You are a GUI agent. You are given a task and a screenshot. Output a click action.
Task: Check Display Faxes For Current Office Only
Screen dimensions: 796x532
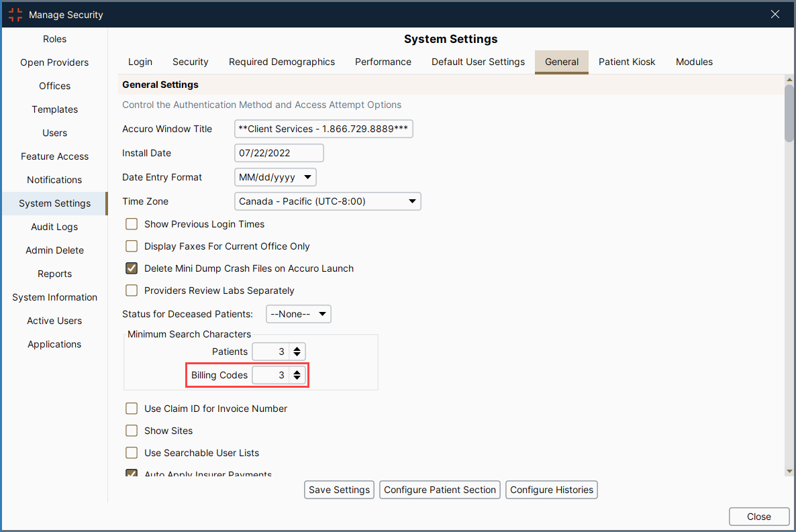pos(132,246)
